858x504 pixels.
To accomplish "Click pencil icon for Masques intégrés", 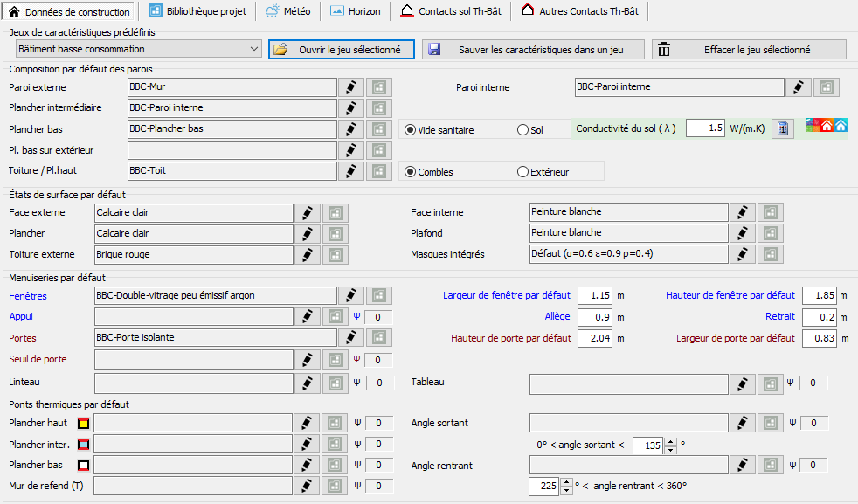I will [x=742, y=254].
